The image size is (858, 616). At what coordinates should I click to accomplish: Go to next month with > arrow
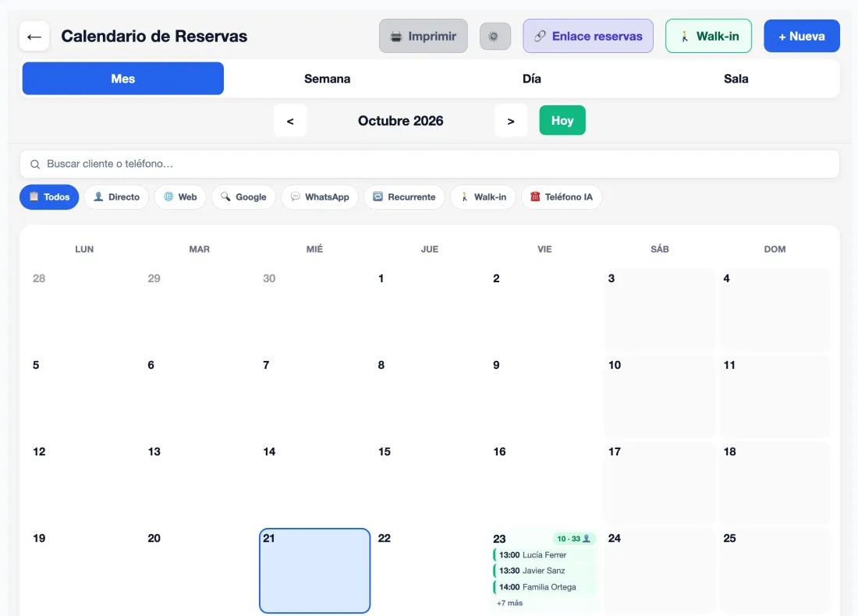pos(511,120)
